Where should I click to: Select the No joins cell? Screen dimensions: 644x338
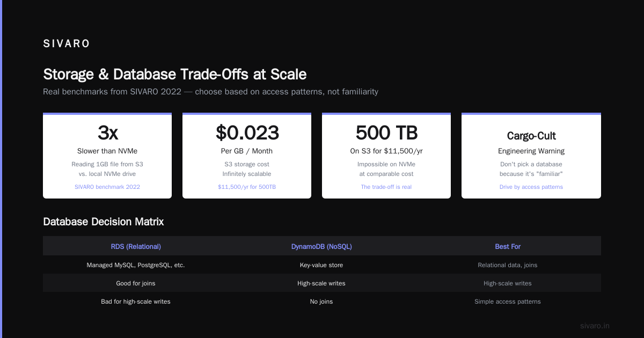point(321,302)
